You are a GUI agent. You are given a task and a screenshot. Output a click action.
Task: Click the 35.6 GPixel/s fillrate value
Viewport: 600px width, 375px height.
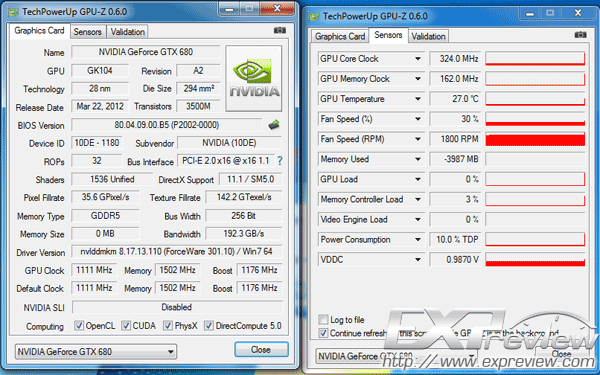[105, 197]
